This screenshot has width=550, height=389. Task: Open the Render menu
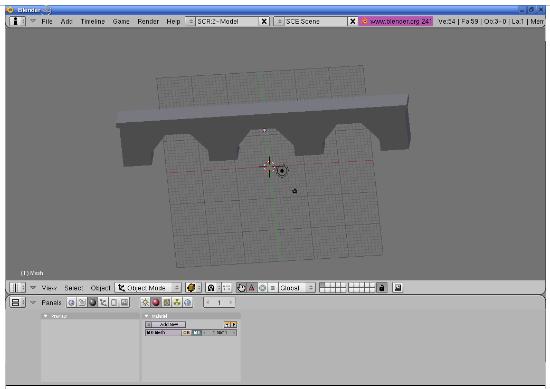[x=148, y=21]
